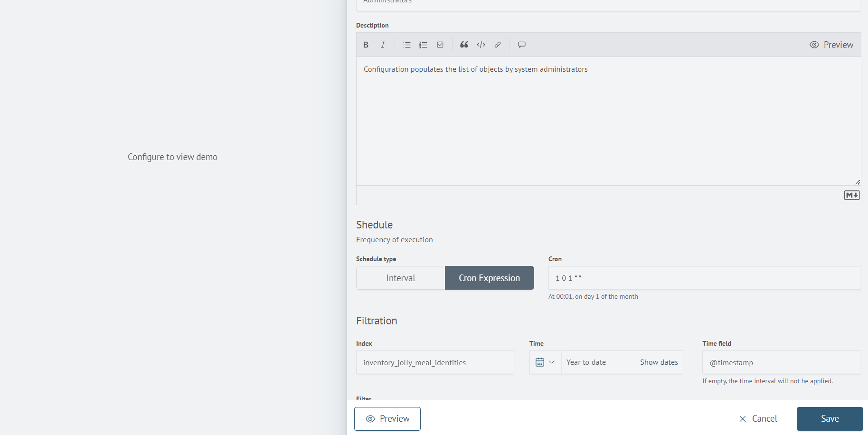Click the Markdown help icon
868x435 pixels.
coord(852,195)
